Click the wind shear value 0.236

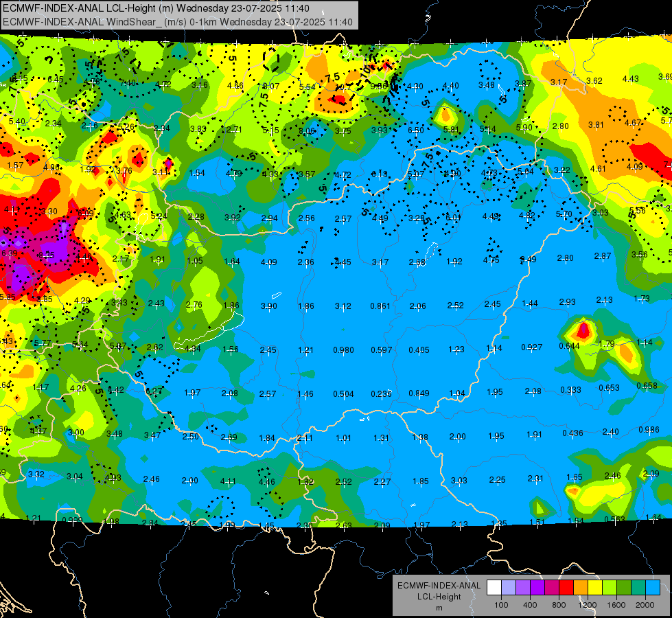[382, 393]
